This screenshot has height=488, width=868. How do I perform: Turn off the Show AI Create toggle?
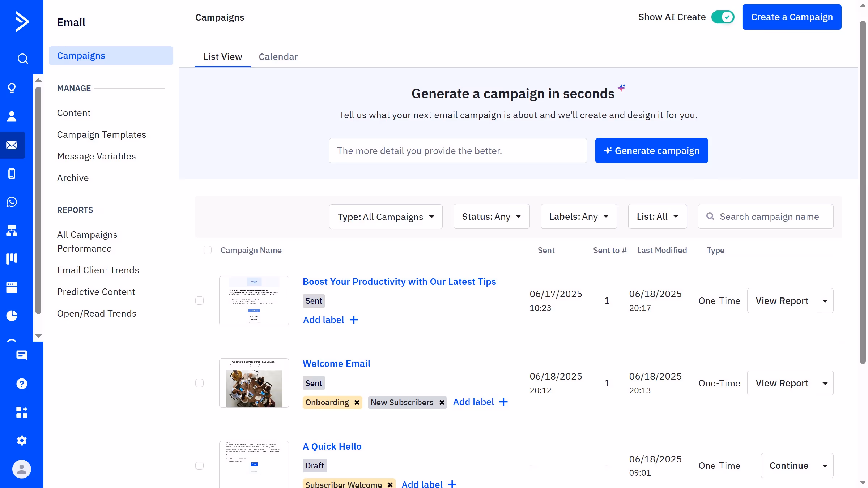pyautogui.click(x=723, y=17)
